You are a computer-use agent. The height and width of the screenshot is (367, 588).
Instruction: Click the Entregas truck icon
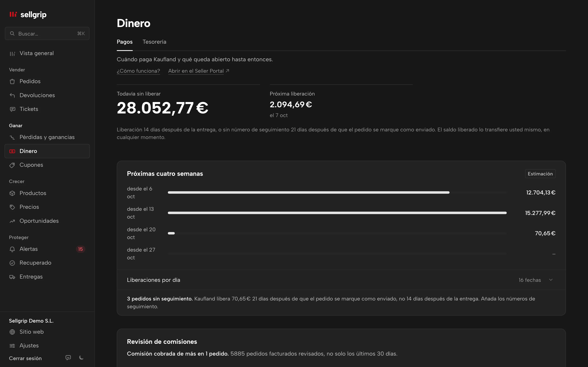(x=12, y=277)
